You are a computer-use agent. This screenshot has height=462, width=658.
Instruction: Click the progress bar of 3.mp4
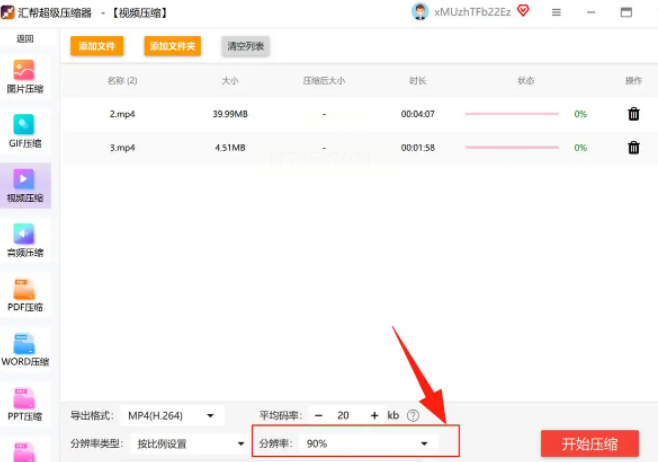pyautogui.click(x=512, y=147)
